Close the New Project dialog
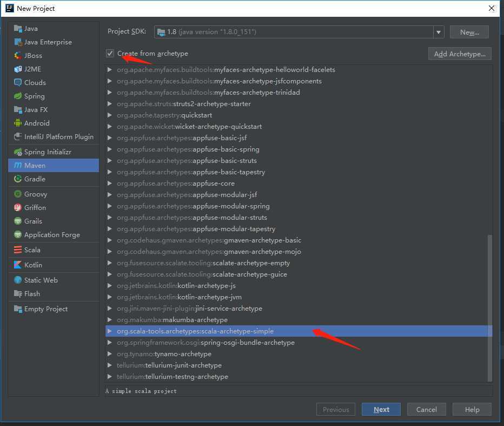Screen dimensions: 504x426 pos(492,8)
